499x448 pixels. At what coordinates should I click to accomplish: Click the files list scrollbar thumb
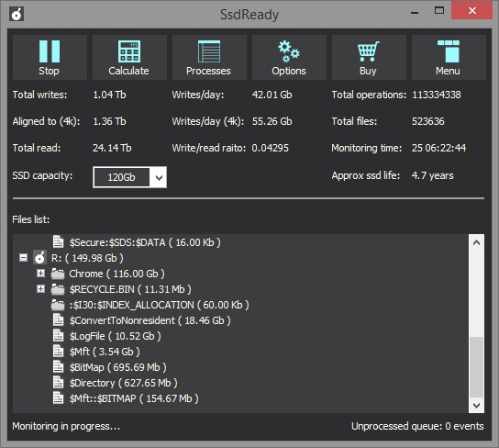click(476, 367)
